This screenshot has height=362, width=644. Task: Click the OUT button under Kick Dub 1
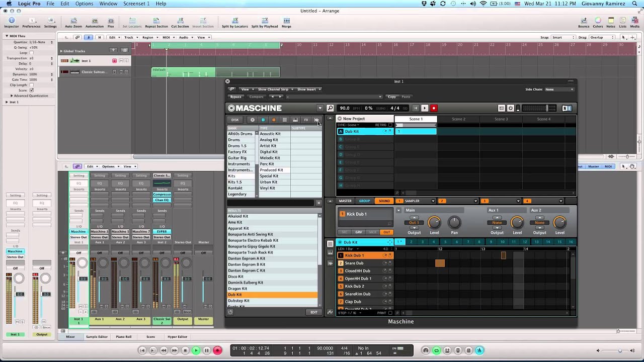click(386, 232)
